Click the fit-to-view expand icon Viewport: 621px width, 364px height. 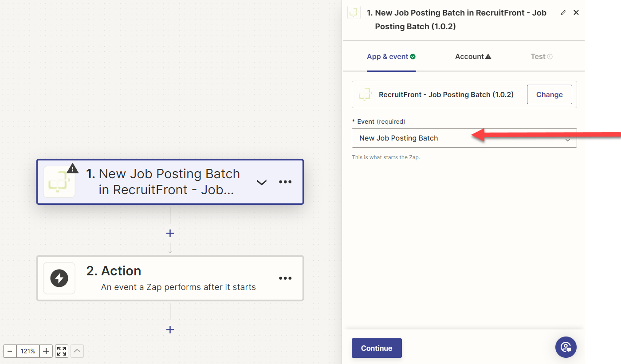[x=62, y=351]
